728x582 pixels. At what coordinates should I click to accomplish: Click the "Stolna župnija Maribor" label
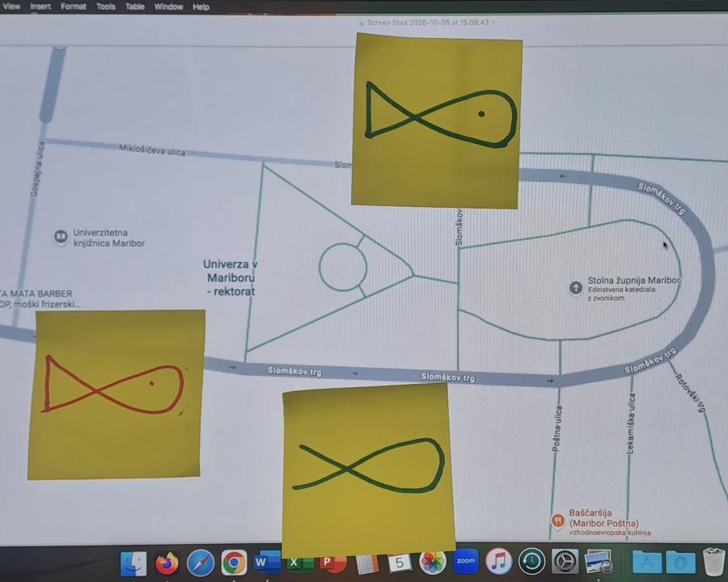click(x=633, y=280)
